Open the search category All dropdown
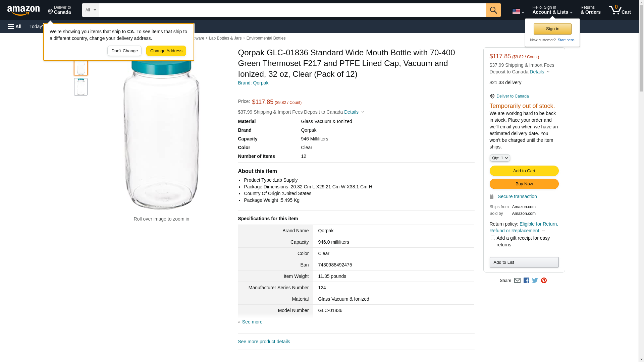644x362 pixels. tap(90, 10)
